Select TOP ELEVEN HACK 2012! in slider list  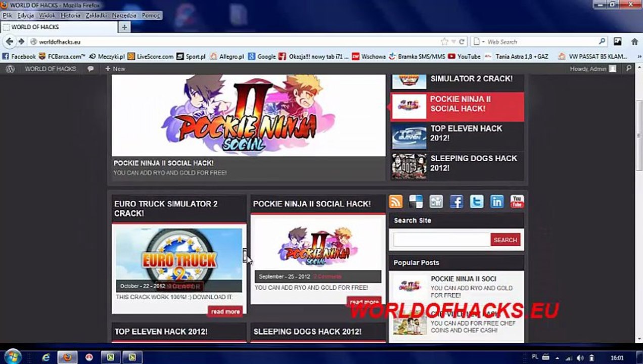(457, 136)
